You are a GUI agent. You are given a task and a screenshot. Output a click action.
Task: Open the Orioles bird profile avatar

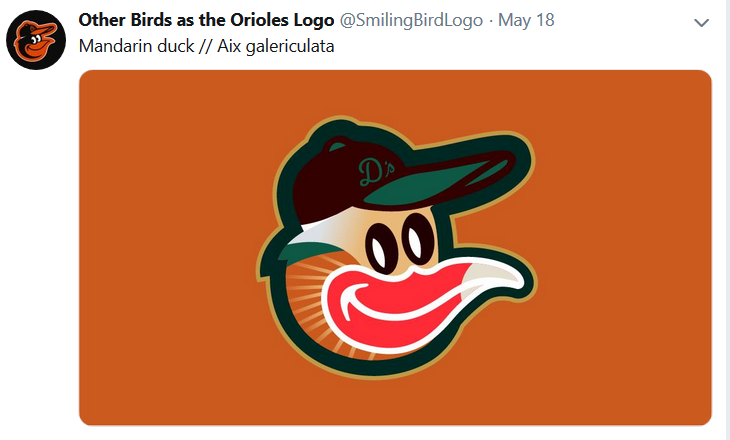pyautogui.click(x=36, y=40)
